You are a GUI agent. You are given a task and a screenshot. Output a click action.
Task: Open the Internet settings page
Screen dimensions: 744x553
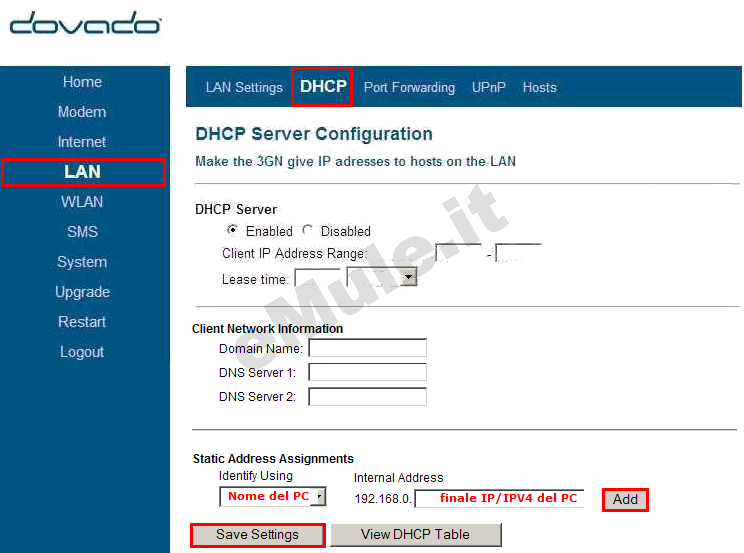click(x=82, y=142)
